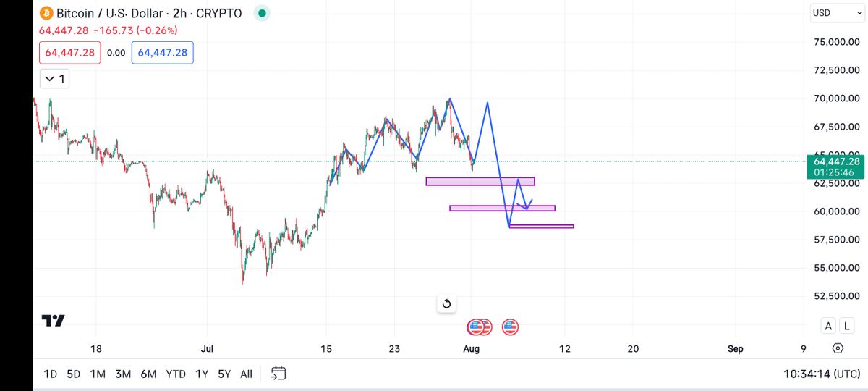This screenshot has height=391, width=868.
Task: Open the date range calendar icon
Action: 278,374
